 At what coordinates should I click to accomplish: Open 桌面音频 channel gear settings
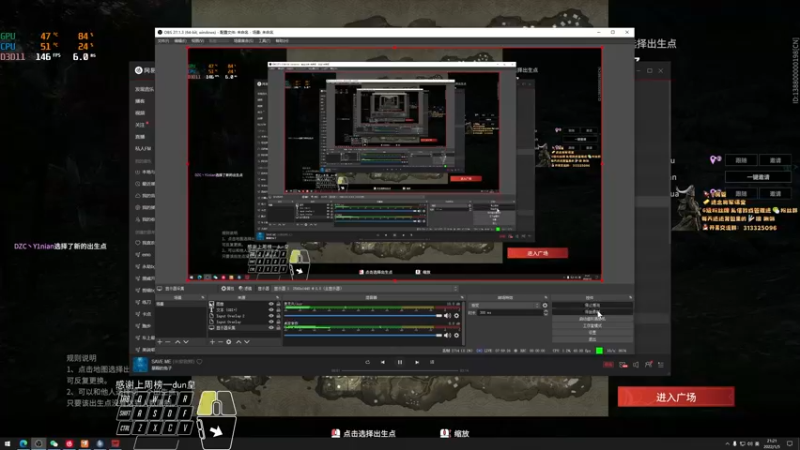coord(456,335)
